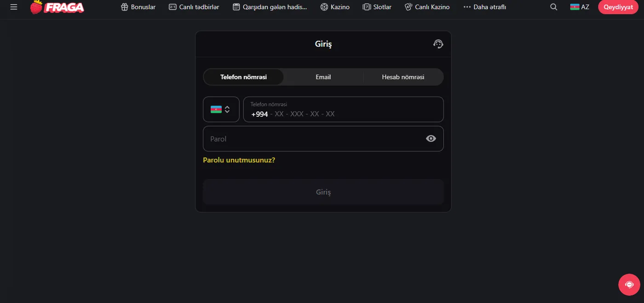Open the Parolu unutmusunuz link

(239, 160)
